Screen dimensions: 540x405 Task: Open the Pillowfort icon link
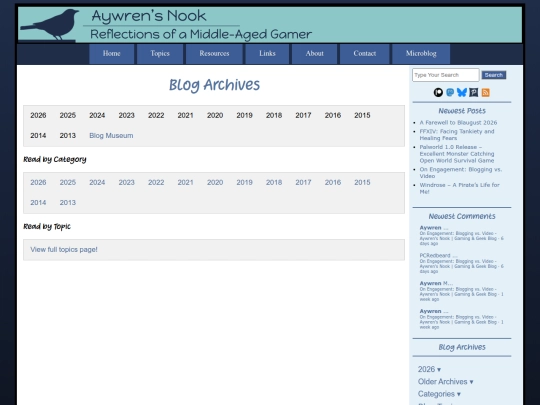(474, 92)
